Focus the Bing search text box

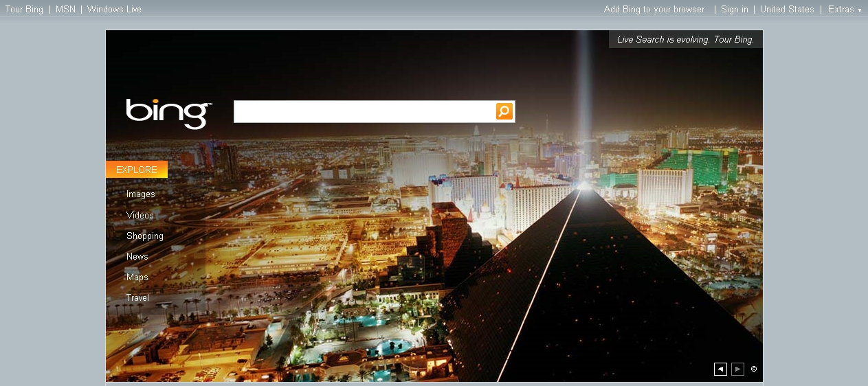[364, 111]
